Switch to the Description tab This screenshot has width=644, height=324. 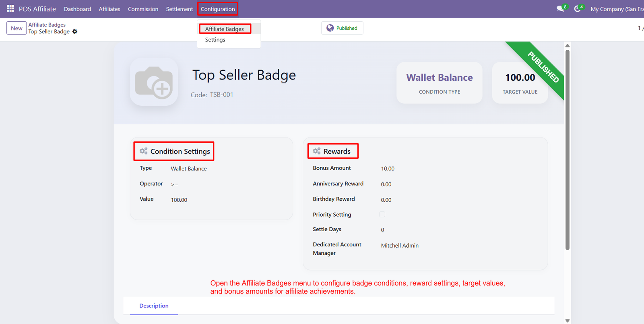(x=154, y=306)
